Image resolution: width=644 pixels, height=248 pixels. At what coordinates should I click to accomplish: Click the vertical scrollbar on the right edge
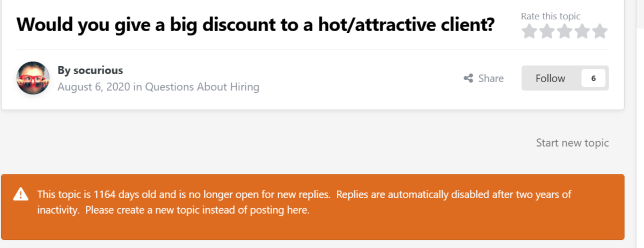tap(640, 124)
